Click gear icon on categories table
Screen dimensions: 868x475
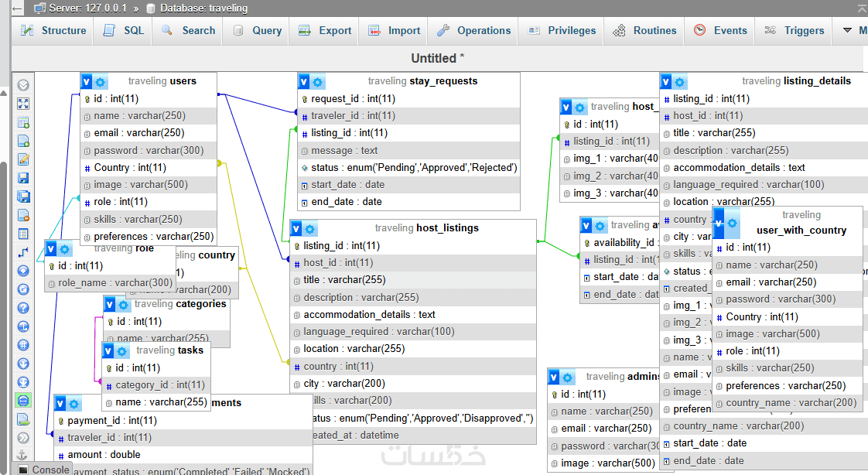click(123, 305)
